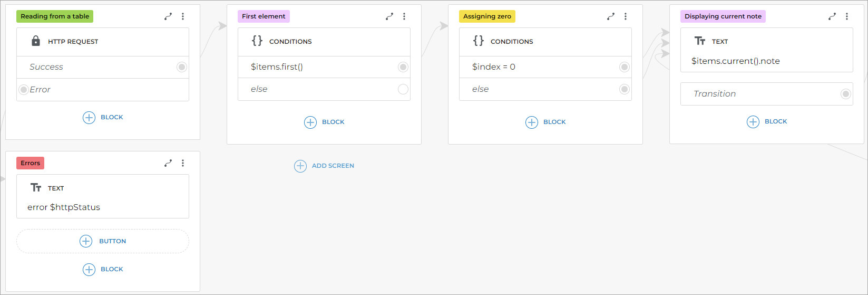868x295 pixels.
Task: Click the connection icon on the Assigning zero screen
Action: tap(611, 16)
